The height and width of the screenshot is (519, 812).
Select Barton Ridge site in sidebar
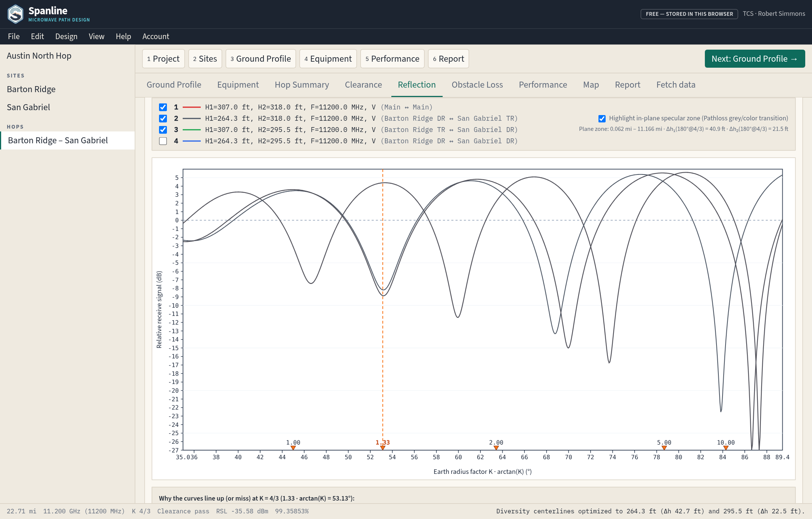[x=68, y=90]
